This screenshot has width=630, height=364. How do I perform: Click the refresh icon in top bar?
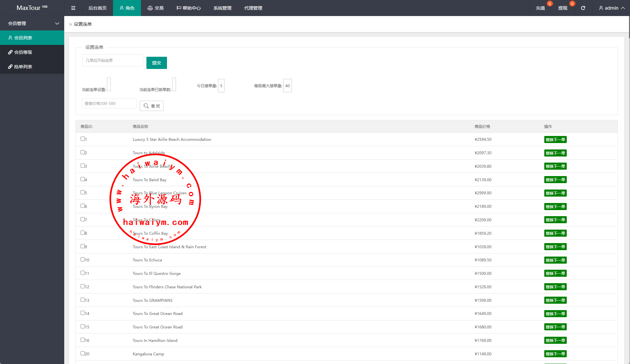click(x=583, y=8)
